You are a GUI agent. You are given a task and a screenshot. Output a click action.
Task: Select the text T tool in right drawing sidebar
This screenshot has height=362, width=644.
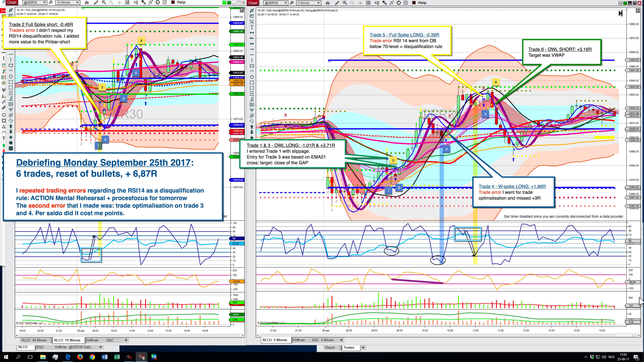click(x=252, y=27)
